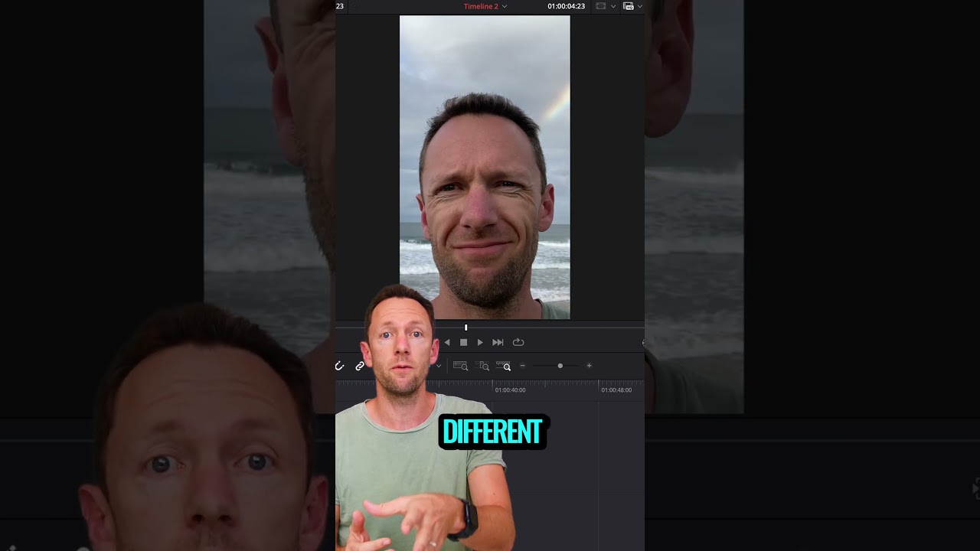Activate the custom zoom tool
The width and height of the screenshot is (980, 551).
click(x=505, y=367)
